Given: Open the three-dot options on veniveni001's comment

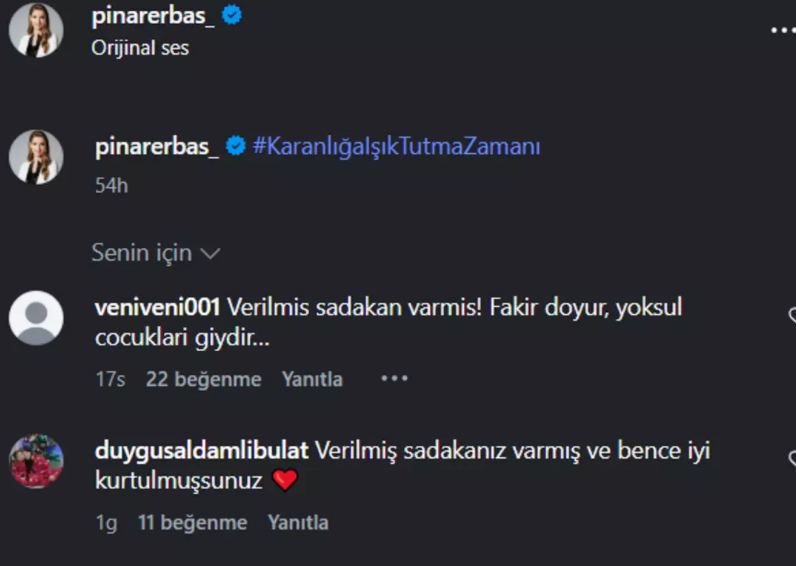Looking at the screenshot, I should [394, 379].
